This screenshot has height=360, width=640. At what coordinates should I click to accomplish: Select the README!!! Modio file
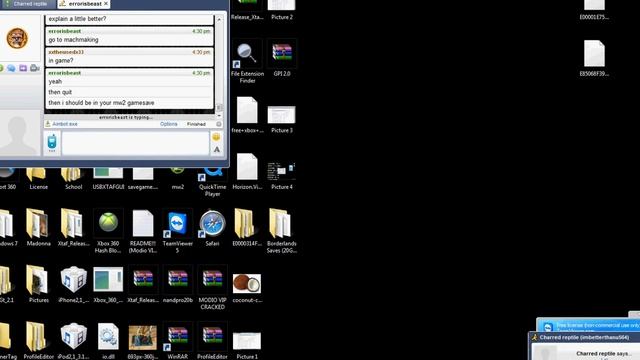click(x=143, y=231)
